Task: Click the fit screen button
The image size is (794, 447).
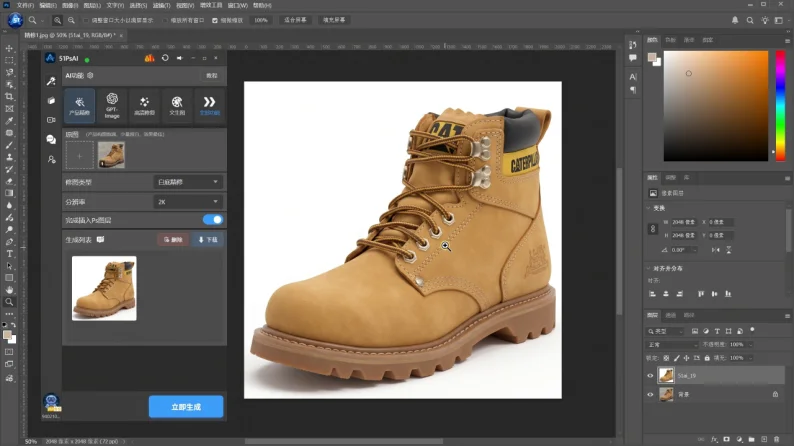Action: [295, 20]
